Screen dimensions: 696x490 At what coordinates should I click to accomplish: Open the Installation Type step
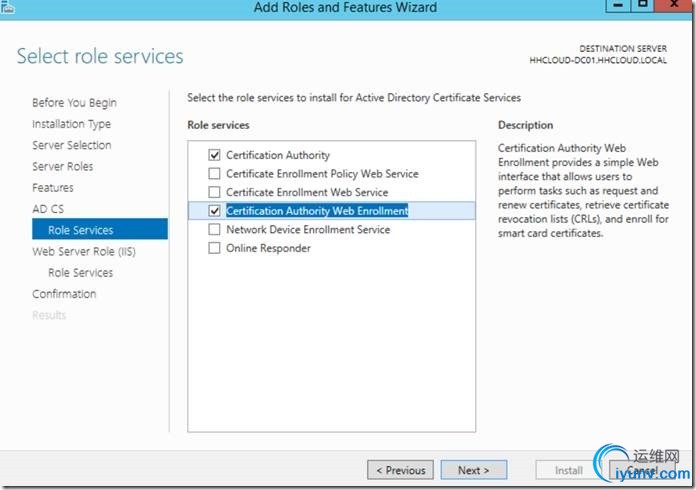point(71,124)
